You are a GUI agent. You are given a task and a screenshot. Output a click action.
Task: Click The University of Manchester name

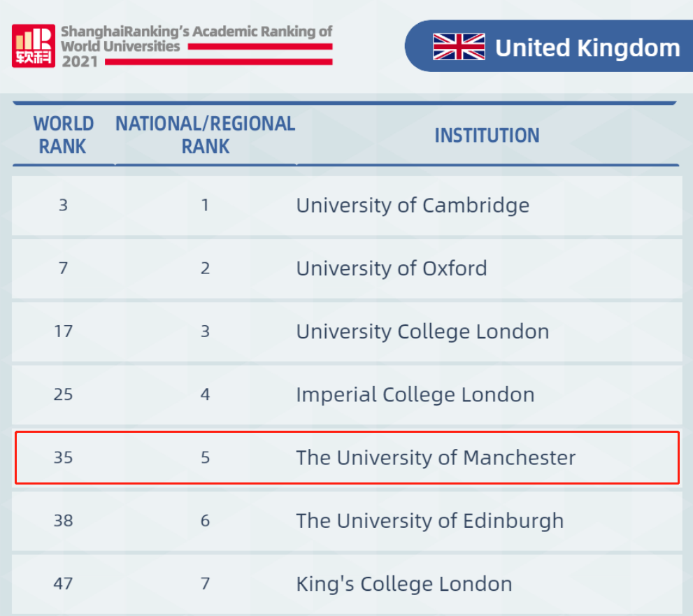436,458
